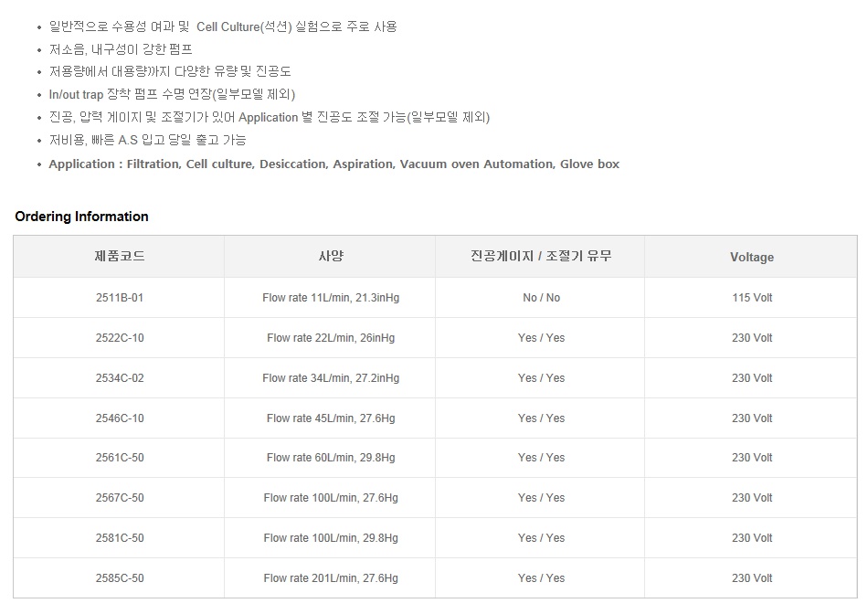This screenshot has width=868, height=614.
Task: Select product code 2585C-50
Action: coord(120,578)
